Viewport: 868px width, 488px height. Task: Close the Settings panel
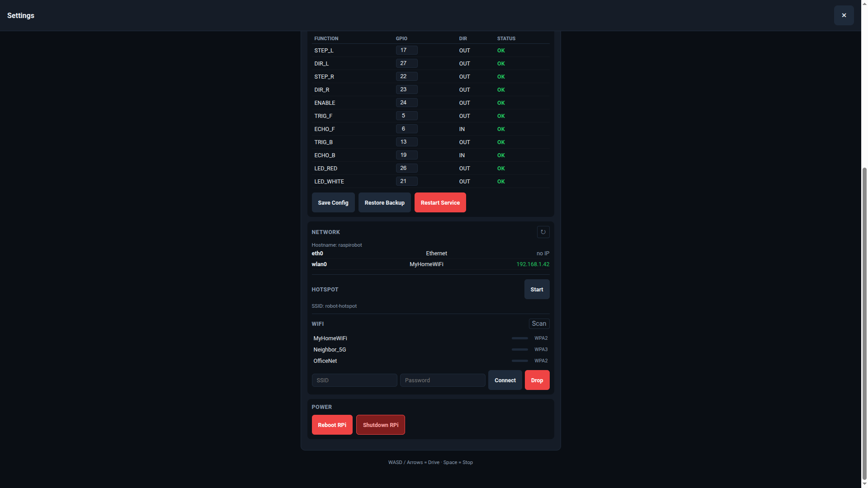point(844,15)
